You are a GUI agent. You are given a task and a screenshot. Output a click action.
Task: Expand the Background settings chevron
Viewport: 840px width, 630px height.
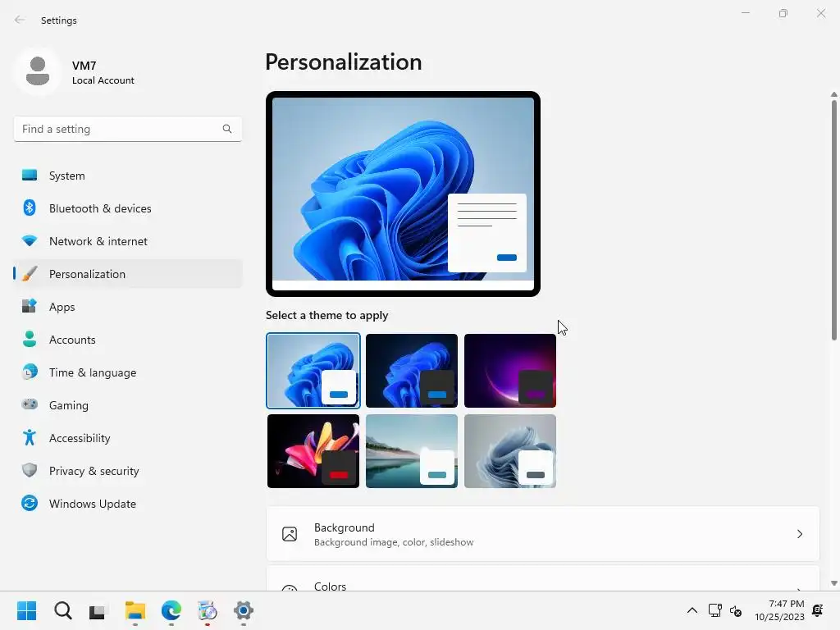point(800,534)
